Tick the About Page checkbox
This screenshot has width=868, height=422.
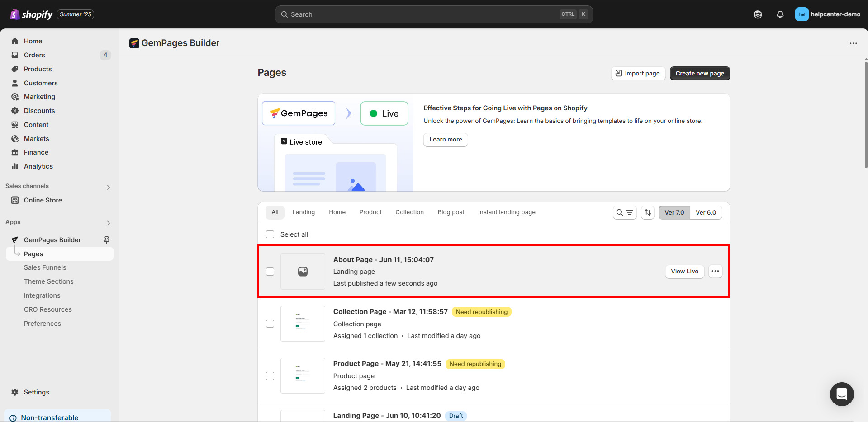270,272
